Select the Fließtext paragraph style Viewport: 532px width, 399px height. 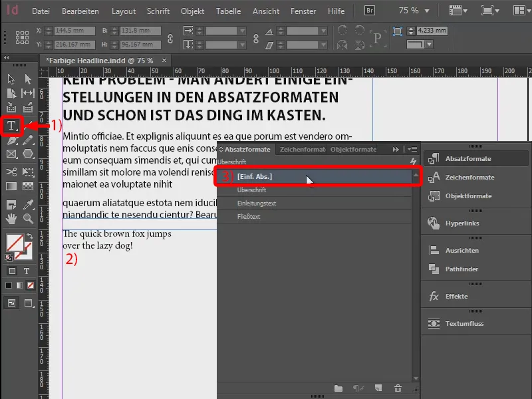(x=314, y=217)
